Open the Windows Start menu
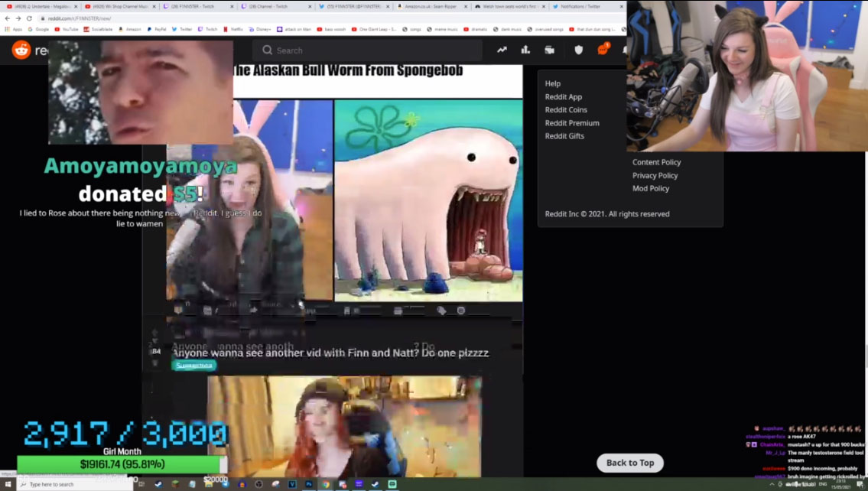Viewport: 868px width, 491px height. tap(8, 484)
